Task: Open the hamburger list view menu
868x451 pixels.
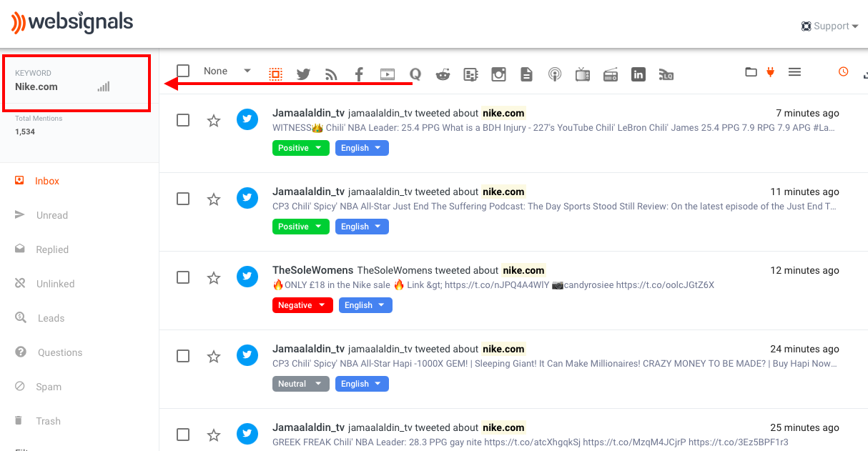Action: (794, 71)
